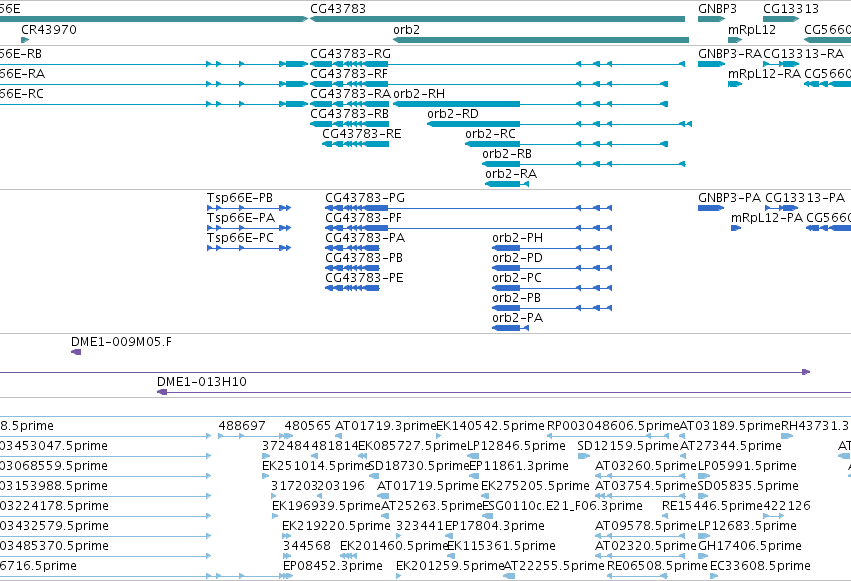Open the orb2-RD transcript label
The height and width of the screenshot is (581, 851).
coord(453,114)
